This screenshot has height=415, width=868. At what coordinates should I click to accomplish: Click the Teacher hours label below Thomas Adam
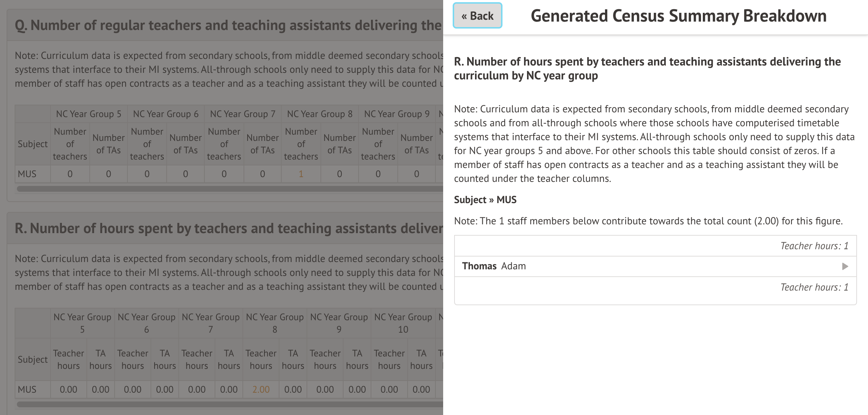[x=814, y=287]
